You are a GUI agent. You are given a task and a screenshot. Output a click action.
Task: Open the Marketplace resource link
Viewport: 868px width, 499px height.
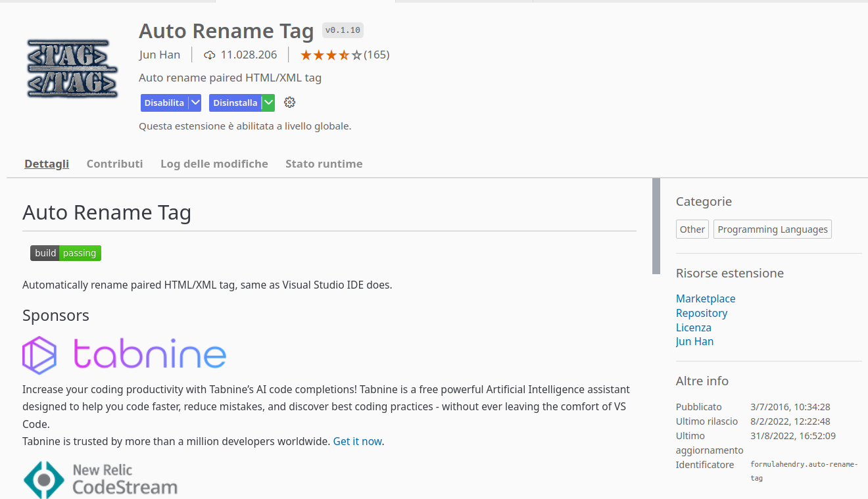[706, 298]
